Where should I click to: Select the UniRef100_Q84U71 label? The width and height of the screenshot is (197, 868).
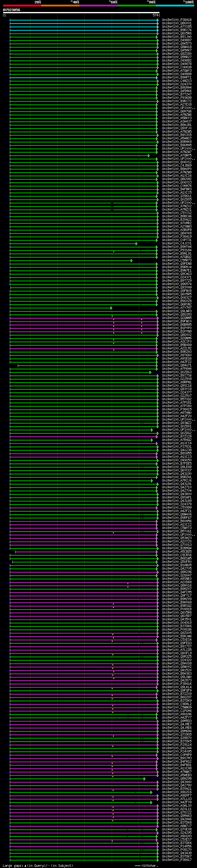(176, 365)
